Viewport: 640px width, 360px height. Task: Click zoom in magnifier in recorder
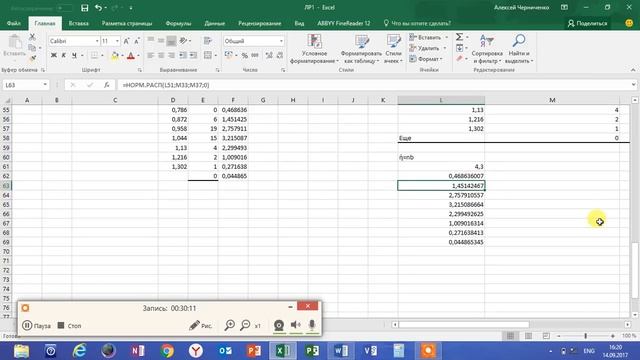pos(230,325)
